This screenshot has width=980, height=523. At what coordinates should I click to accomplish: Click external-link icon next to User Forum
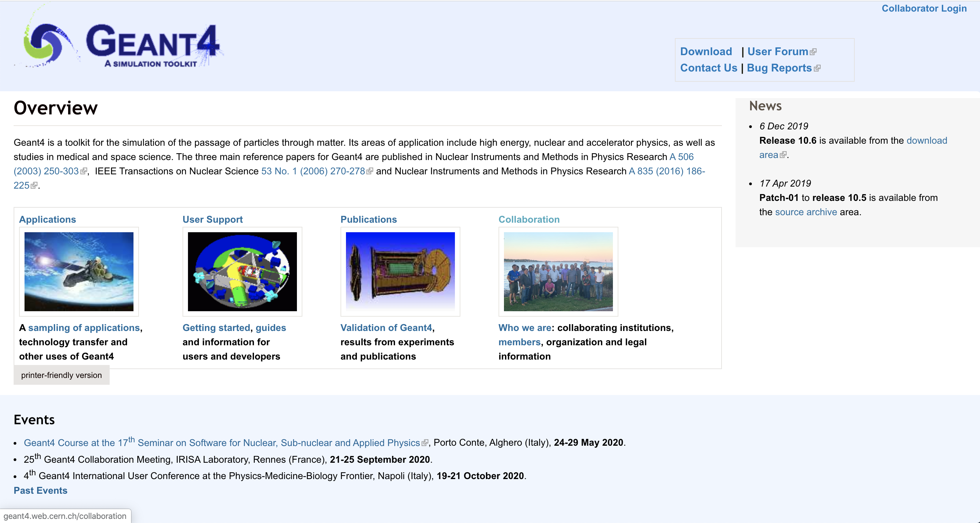click(x=813, y=52)
